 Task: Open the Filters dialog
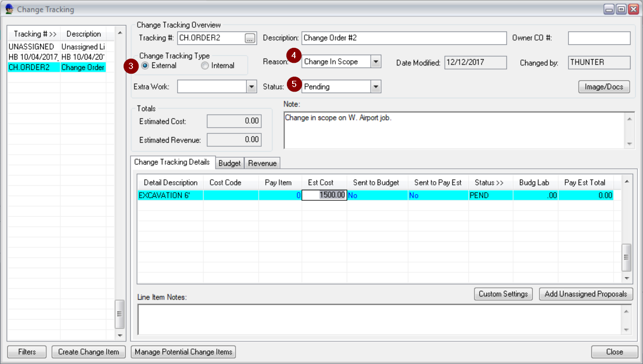click(26, 352)
